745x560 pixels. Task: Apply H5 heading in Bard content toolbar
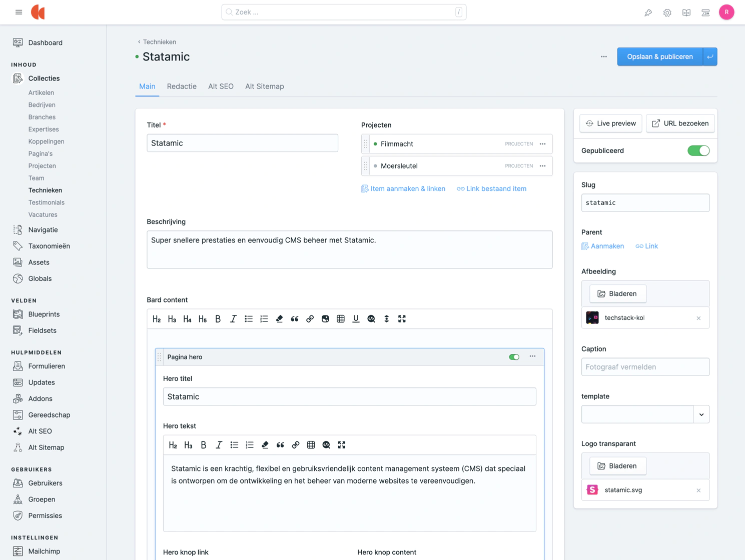tap(203, 319)
